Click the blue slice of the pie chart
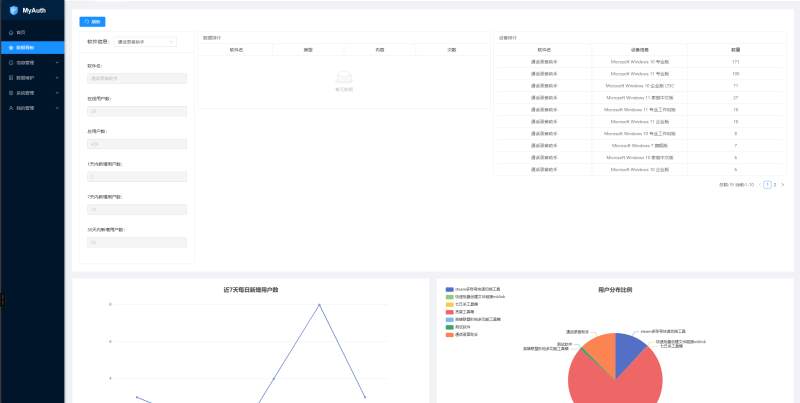This screenshot has width=800, height=403. coord(627,353)
